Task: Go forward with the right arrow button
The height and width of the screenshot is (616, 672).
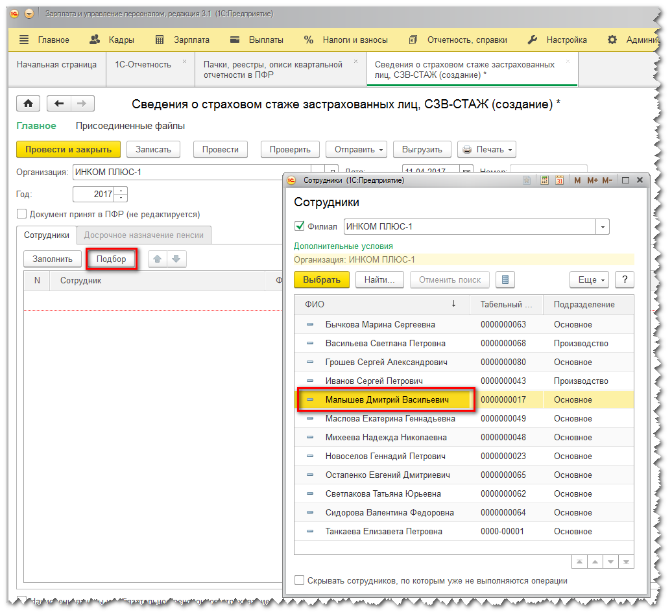Action: (82, 104)
